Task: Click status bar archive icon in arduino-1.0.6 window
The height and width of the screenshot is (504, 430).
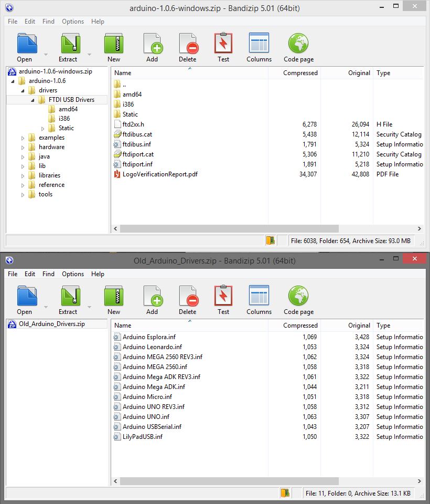Action: (271, 240)
